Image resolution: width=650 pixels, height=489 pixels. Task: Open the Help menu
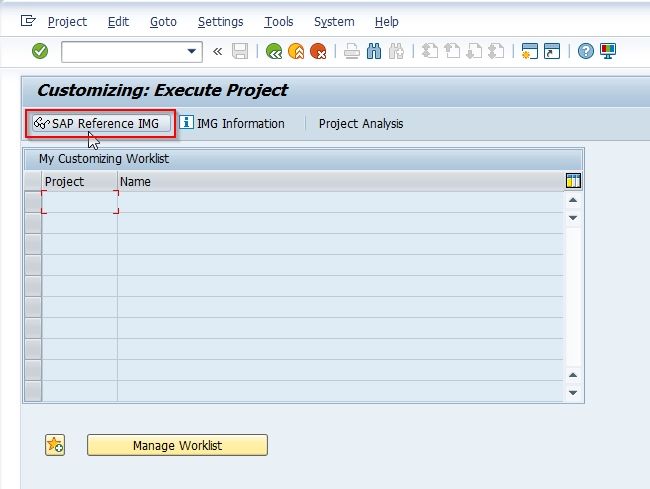coord(386,22)
